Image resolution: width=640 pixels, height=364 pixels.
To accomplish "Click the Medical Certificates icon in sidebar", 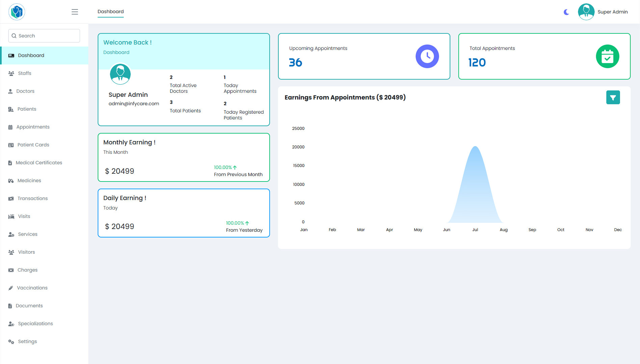I will coord(10,163).
